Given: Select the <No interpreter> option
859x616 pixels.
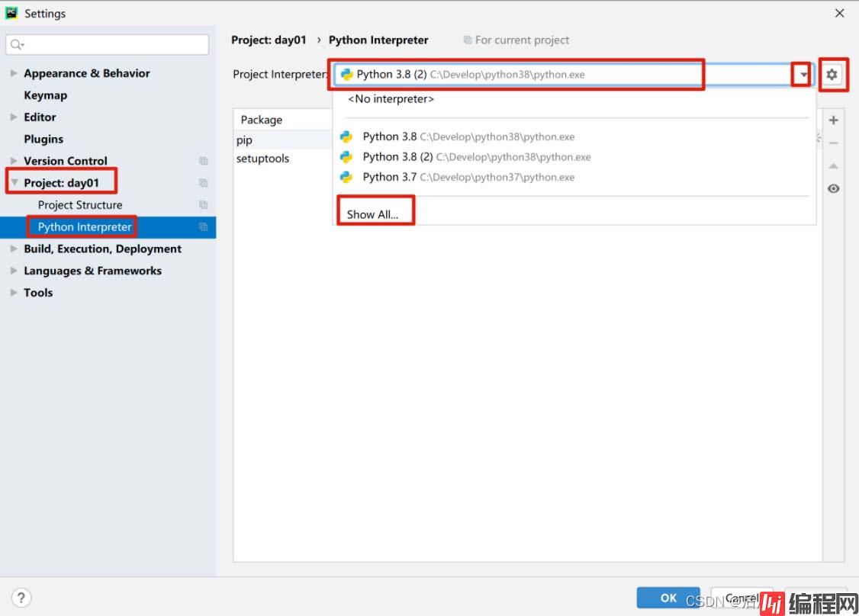Looking at the screenshot, I should coord(391,99).
